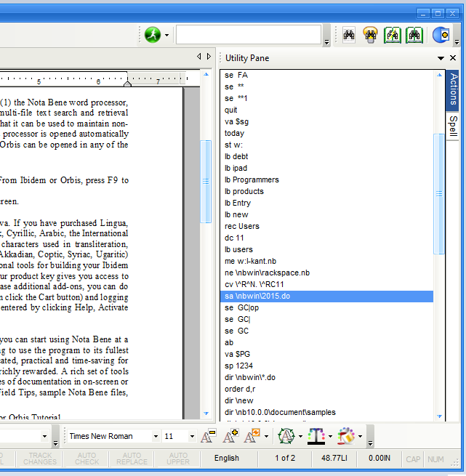The width and height of the screenshot is (466, 476).
Task: Toggle TRACK CHANGES in the status bar
Action: (40, 459)
